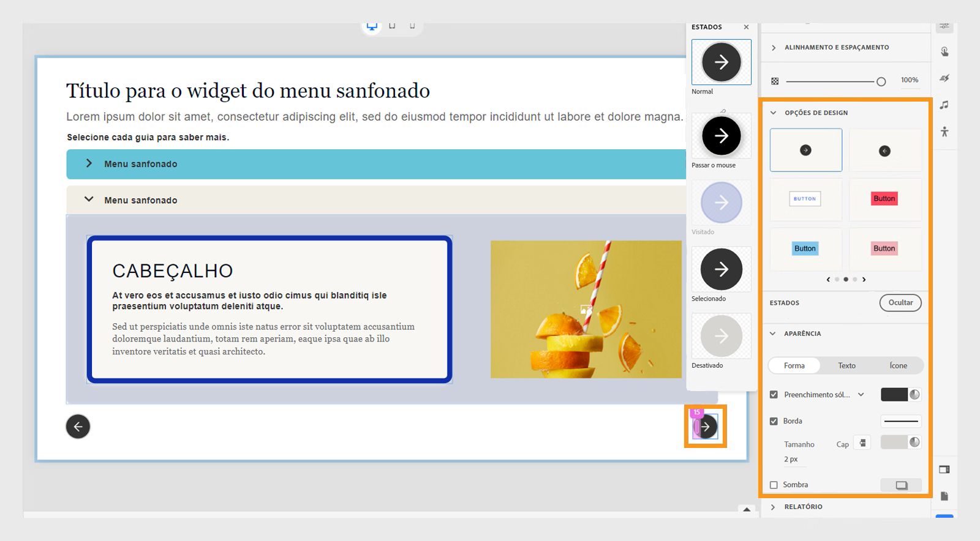Enable the Sombra checkbox
This screenshot has width=980, height=541.
click(x=774, y=485)
